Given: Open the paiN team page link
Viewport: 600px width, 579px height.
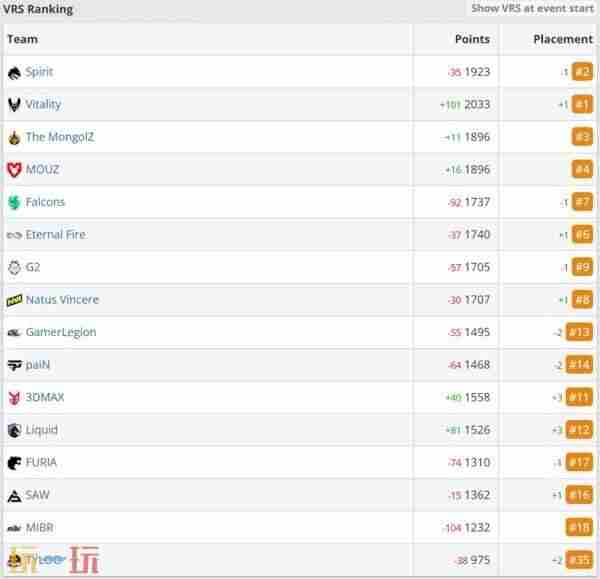Looking at the screenshot, I should pyautogui.click(x=39, y=365).
